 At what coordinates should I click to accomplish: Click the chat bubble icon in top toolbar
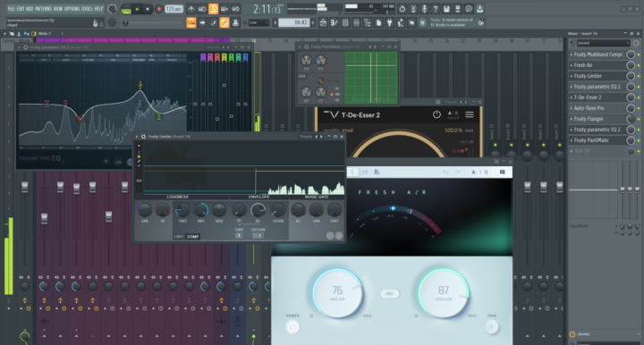click(469, 9)
